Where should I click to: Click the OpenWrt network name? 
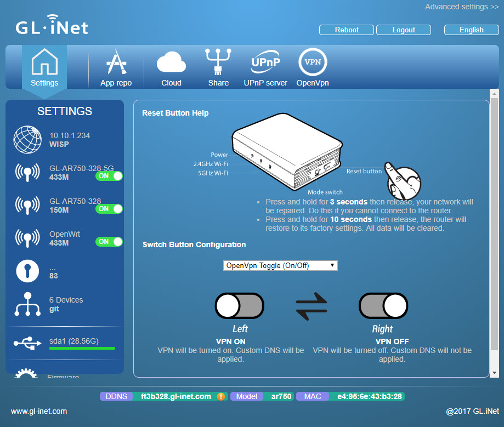(65, 234)
